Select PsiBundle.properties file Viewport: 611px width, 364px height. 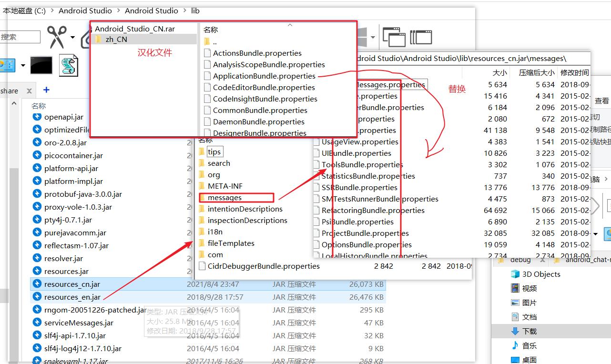[354, 222]
